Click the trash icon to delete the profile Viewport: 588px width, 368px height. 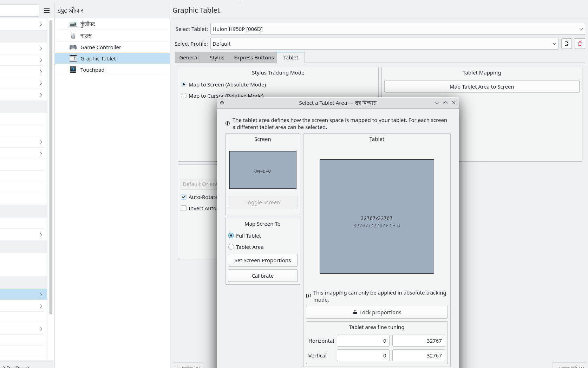pos(580,44)
